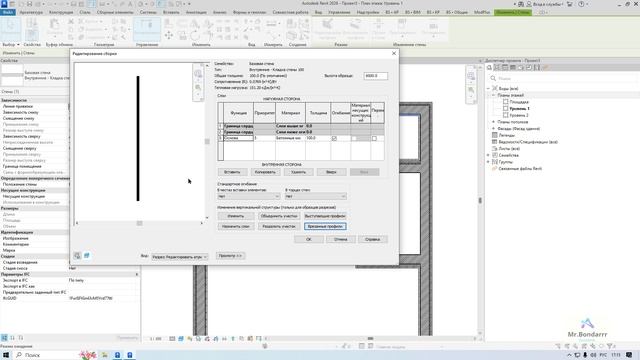This screenshot has height=360, width=640.
Task: Collapse Виды (все) node in Project Browser
Action: click(489, 88)
